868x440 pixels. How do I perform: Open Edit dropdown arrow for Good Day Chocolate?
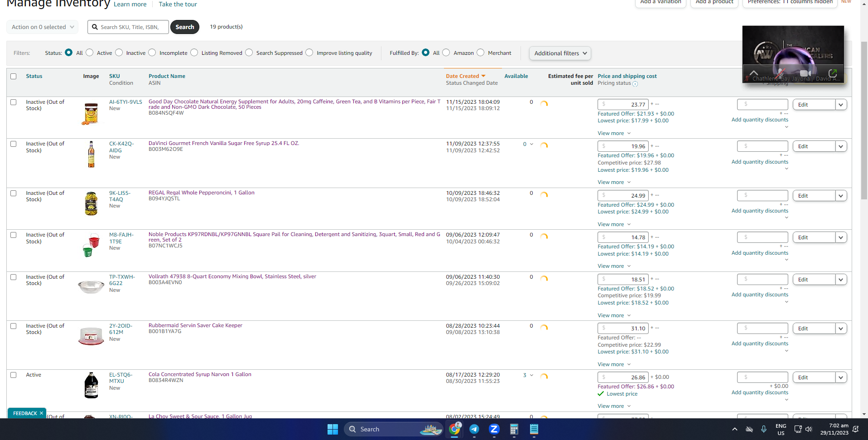pyautogui.click(x=841, y=105)
